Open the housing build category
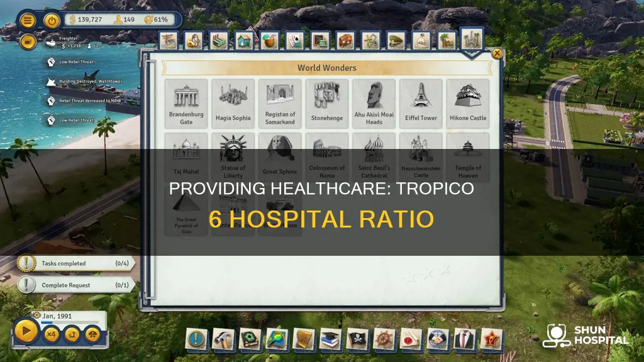This screenshot has height=362, width=644. pos(244,41)
